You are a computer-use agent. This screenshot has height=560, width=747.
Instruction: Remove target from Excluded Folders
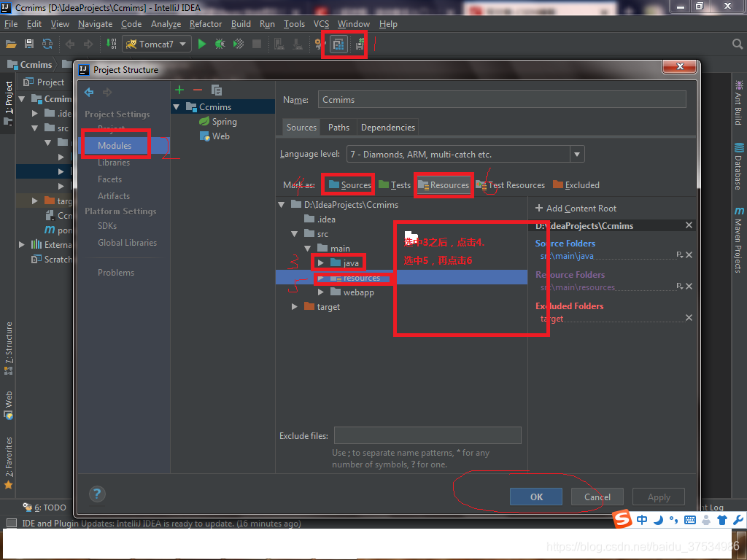point(689,318)
